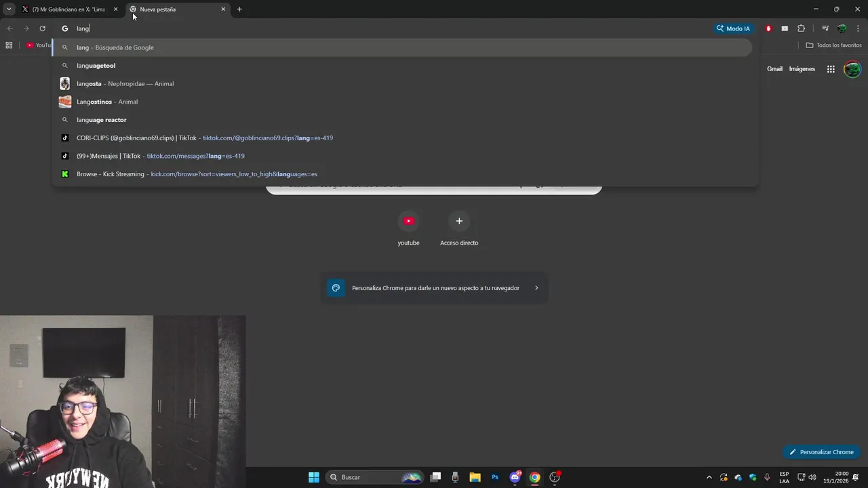Open Chrome profile avatar in toolbar
This screenshot has height=488, width=868.
click(x=842, y=28)
